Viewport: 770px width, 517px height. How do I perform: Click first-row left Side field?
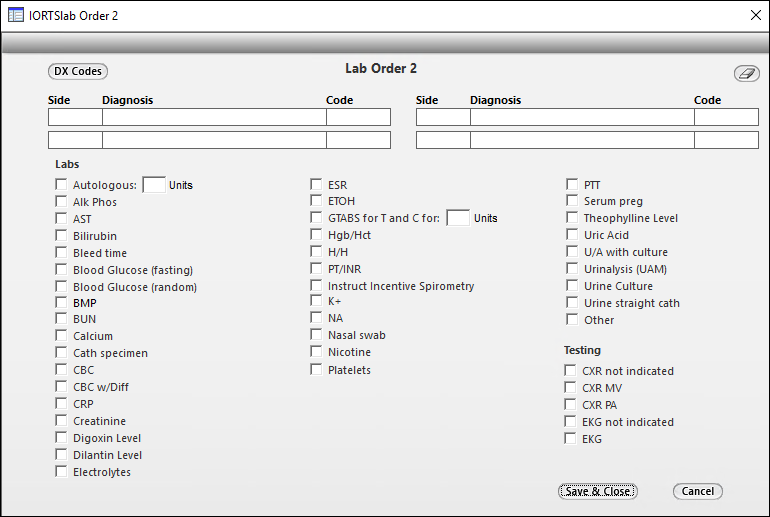75,117
